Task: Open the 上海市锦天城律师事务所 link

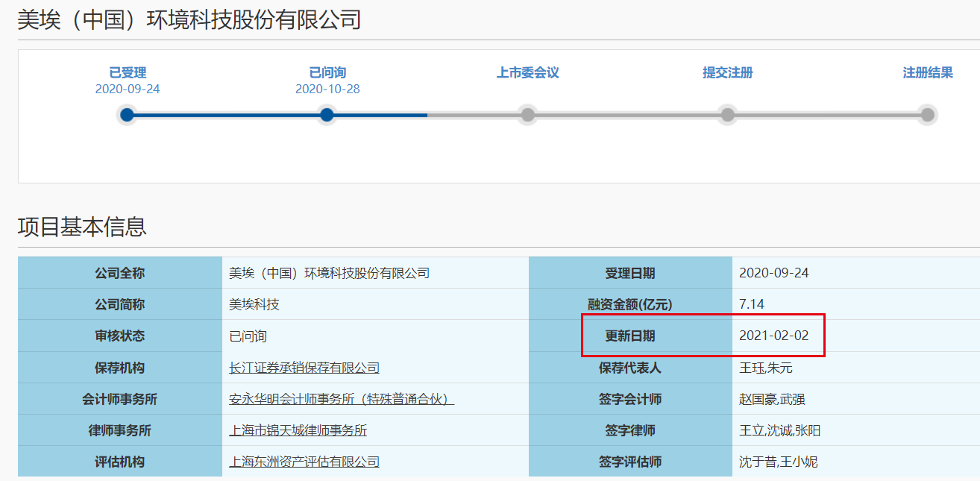Action: point(298,430)
